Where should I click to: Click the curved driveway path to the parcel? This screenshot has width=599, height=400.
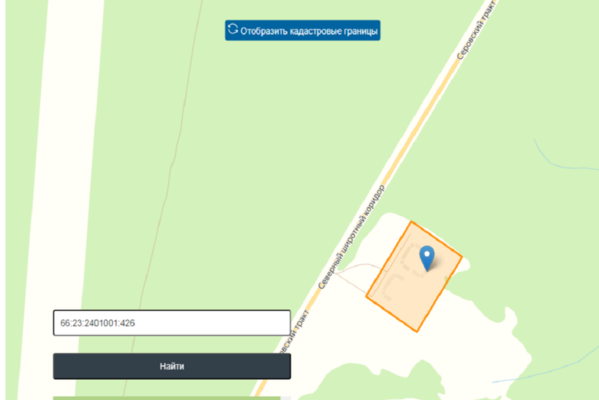tap(355, 271)
